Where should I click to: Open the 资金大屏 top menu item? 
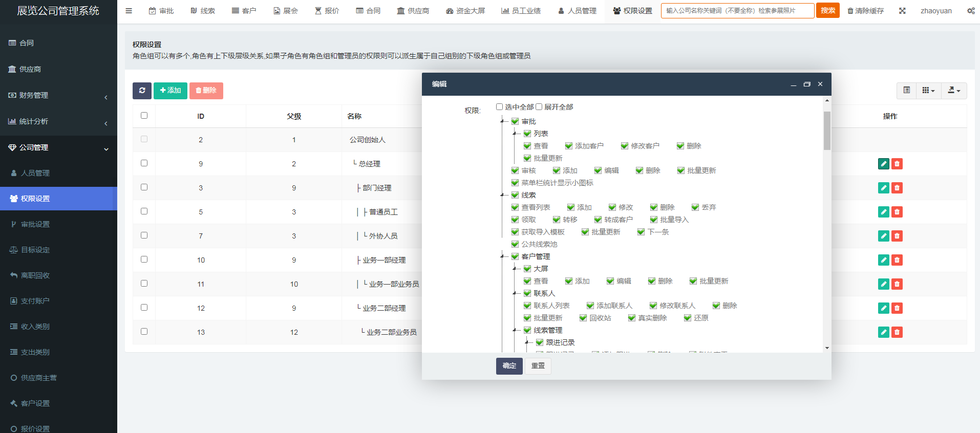[x=465, y=11]
